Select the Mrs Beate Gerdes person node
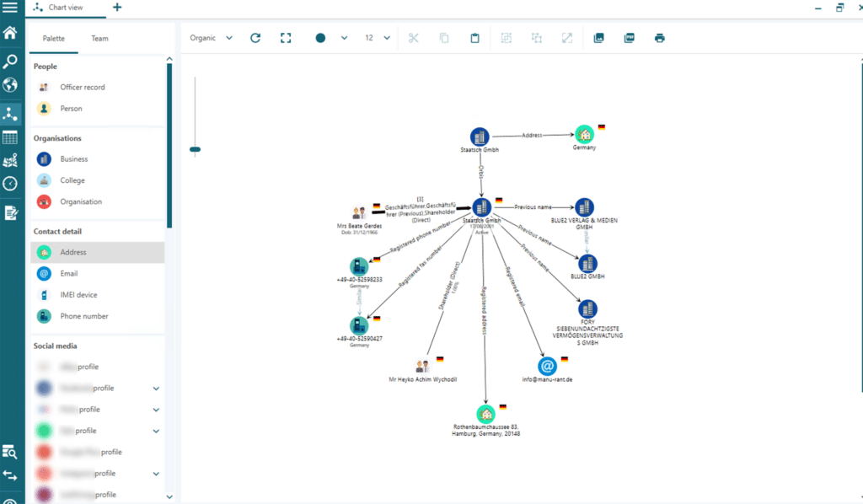 coord(359,212)
